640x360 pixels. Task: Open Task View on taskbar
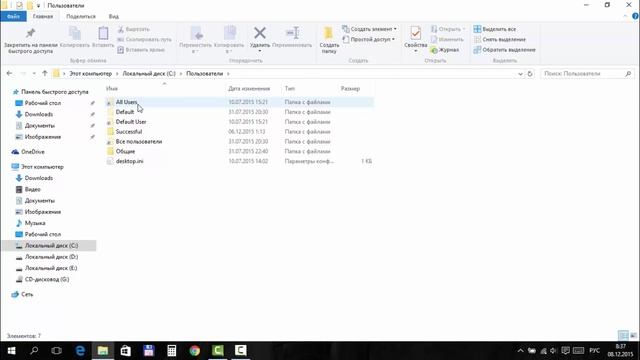(57, 351)
